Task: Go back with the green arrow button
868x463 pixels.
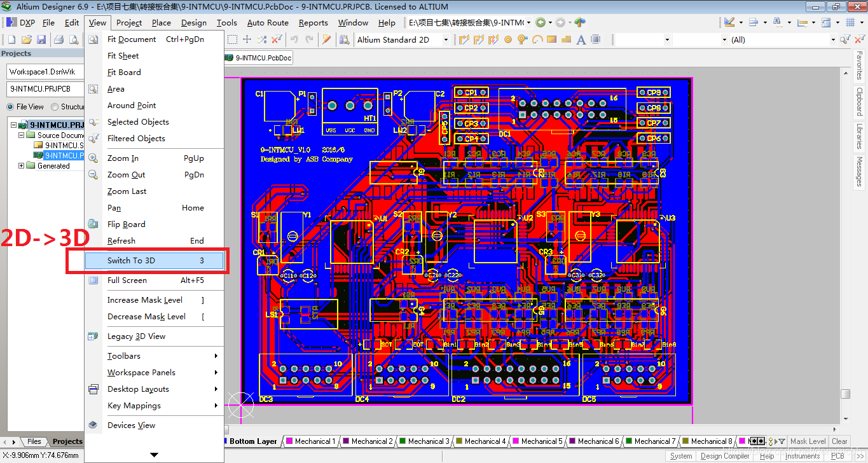Action: tap(541, 22)
